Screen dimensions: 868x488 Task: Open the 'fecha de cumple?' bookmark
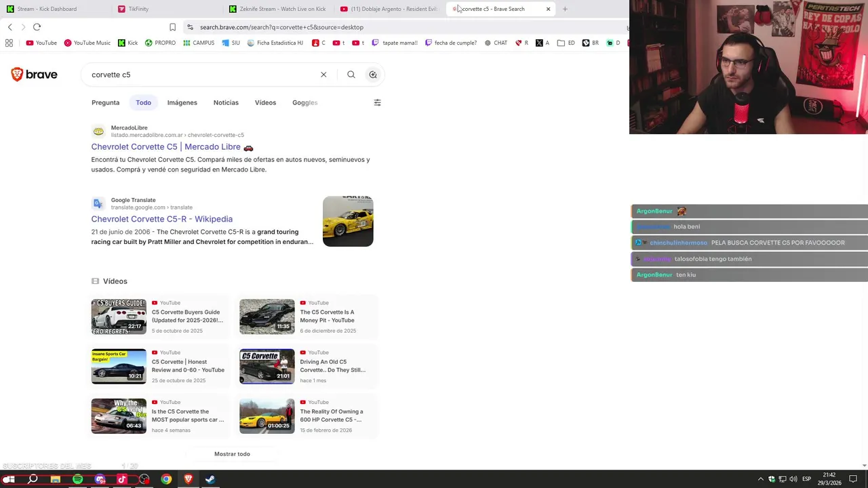tap(450, 43)
